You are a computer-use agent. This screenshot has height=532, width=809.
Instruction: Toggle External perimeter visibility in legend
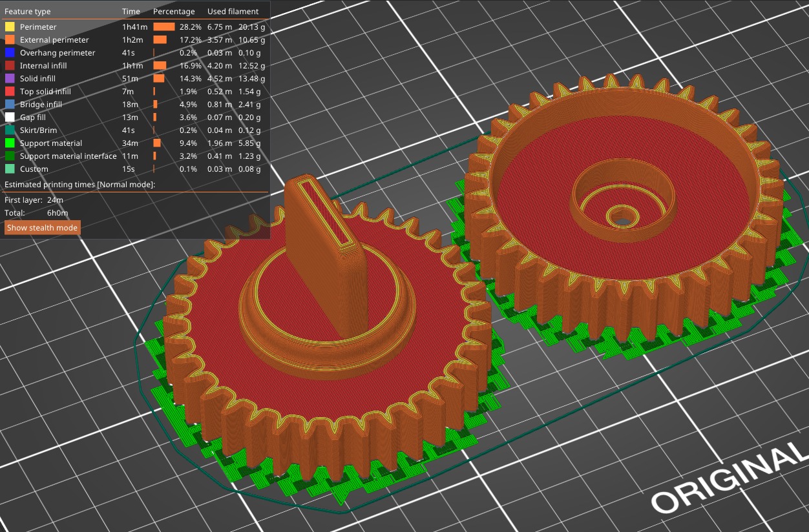54,40
